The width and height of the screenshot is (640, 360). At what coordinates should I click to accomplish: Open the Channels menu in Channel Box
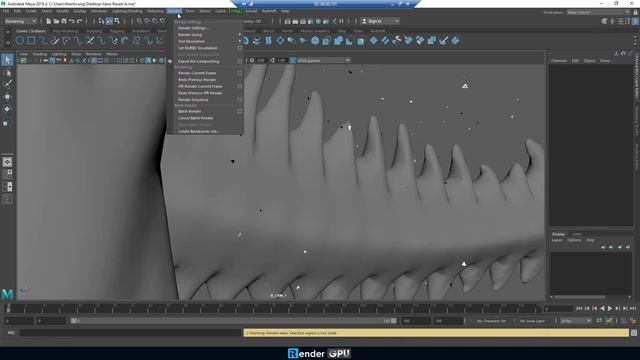click(x=559, y=61)
